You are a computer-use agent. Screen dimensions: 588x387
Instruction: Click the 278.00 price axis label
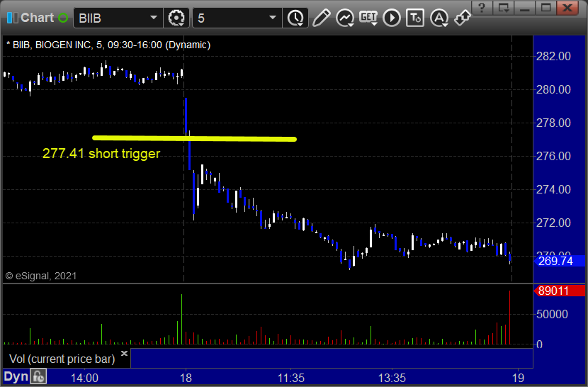coord(553,123)
